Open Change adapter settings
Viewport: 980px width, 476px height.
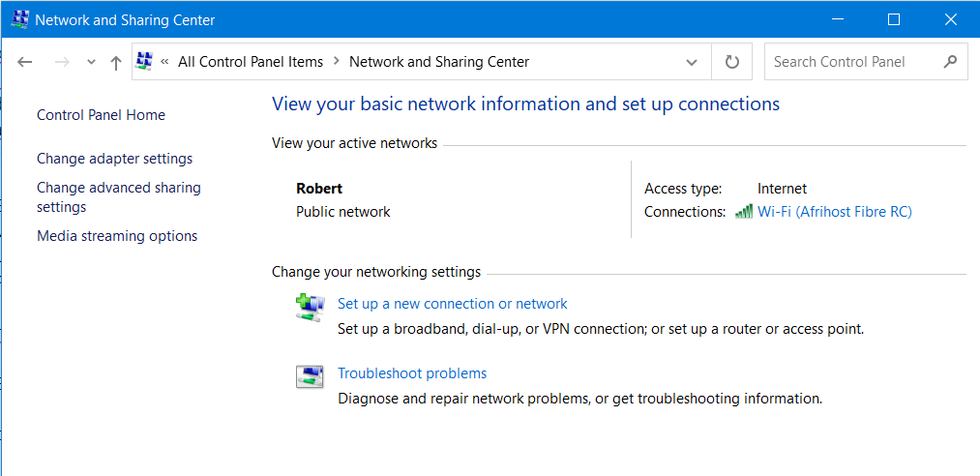click(114, 159)
